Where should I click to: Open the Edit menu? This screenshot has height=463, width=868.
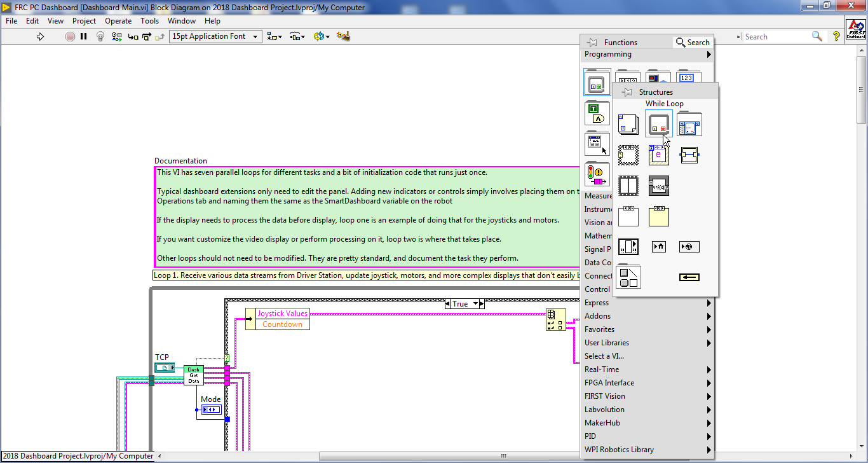click(x=32, y=21)
